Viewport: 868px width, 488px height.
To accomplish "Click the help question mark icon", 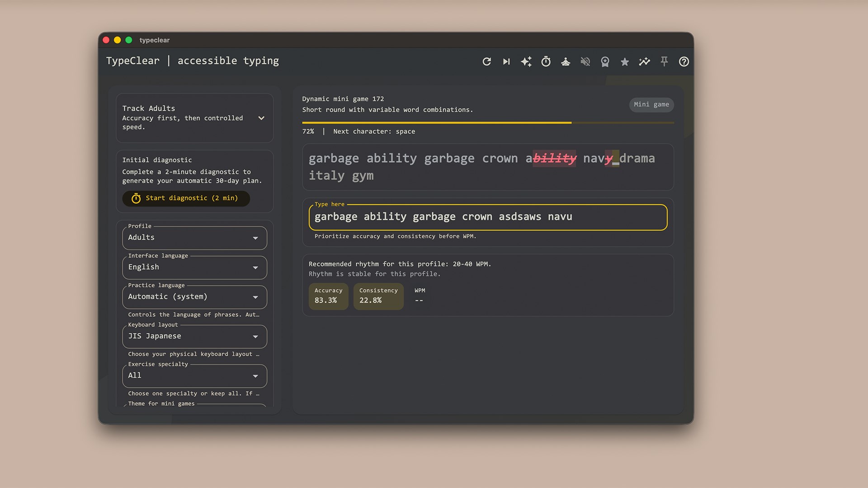I will tap(684, 61).
